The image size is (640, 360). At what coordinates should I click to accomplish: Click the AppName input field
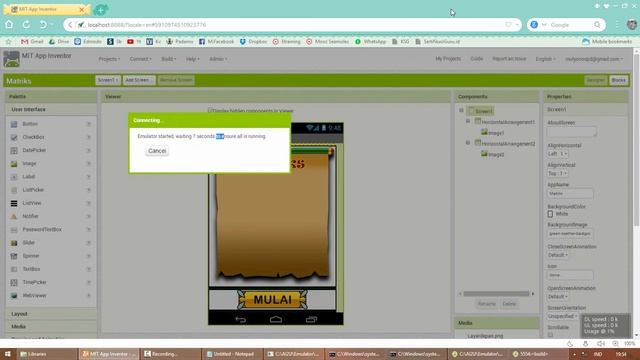[570, 193]
